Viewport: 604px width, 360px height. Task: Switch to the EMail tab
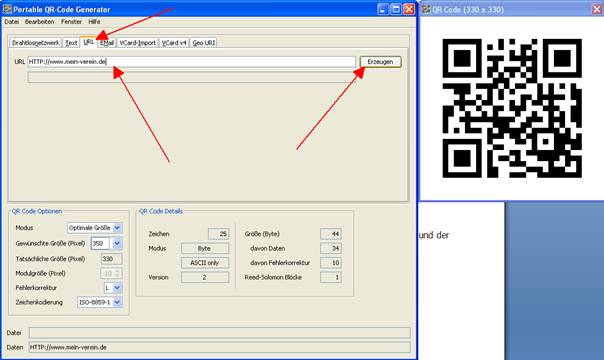[x=107, y=43]
